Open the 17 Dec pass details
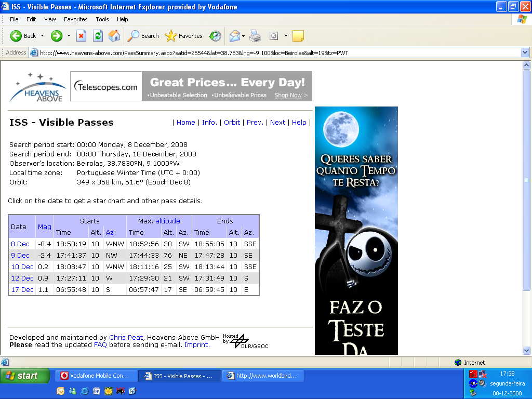This screenshot has height=399, width=532. (x=22, y=289)
